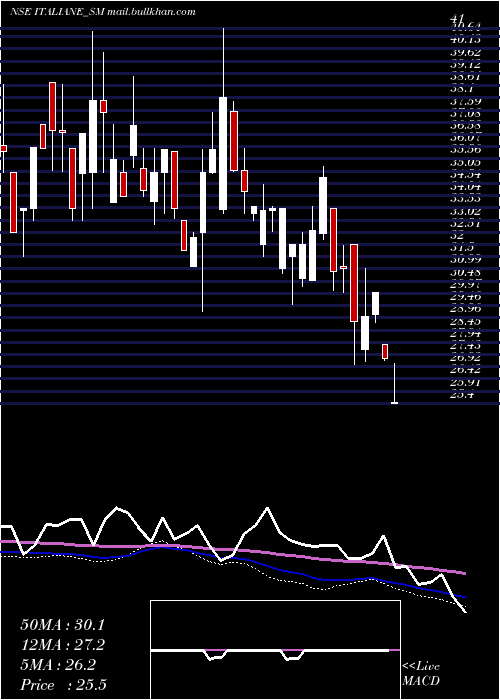Click the 35.05 price axis label
Screen dimensions: 500x700
pyautogui.click(x=466, y=163)
